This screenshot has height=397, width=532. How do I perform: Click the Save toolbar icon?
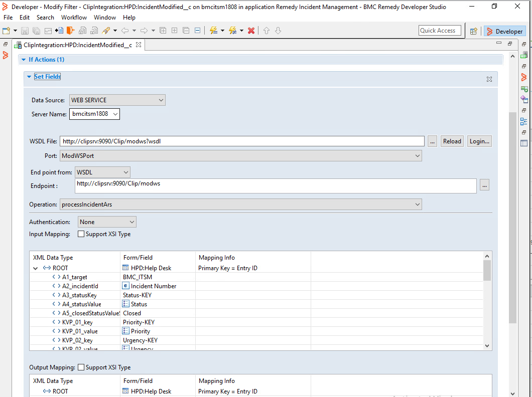25,31
